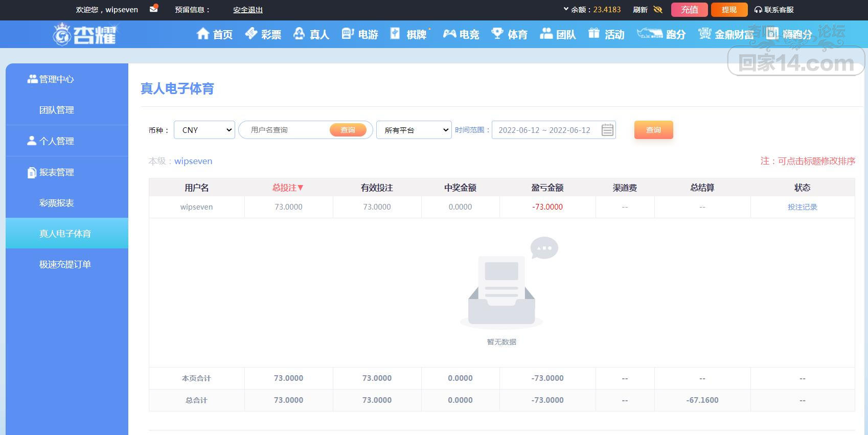Screen dimensions: 868x435
Task: Click the headset icon for 联系客服
Action: (x=758, y=10)
